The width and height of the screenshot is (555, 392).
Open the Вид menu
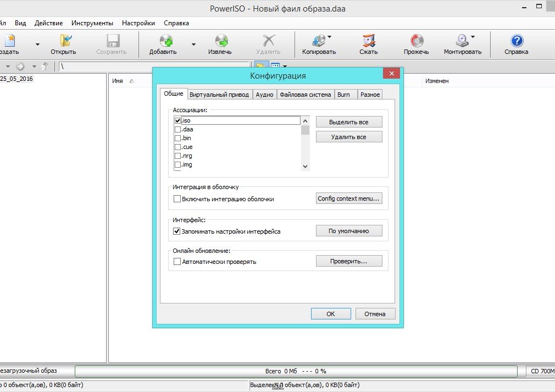click(20, 23)
